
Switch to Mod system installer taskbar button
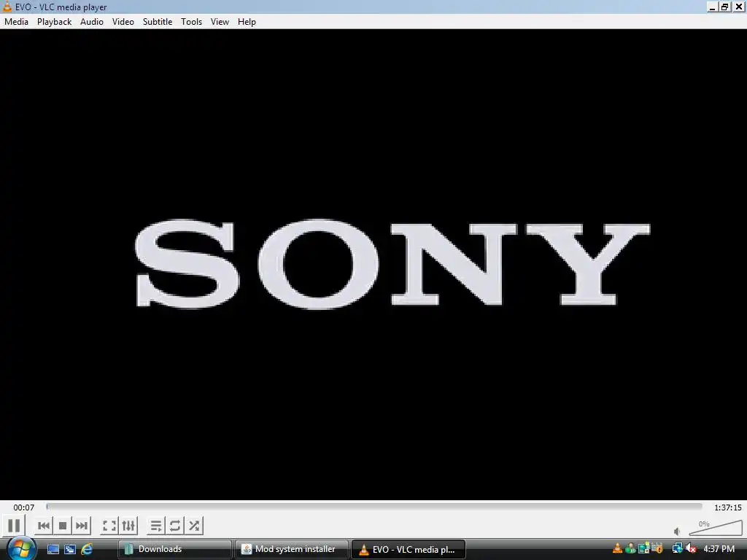(x=292, y=549)
